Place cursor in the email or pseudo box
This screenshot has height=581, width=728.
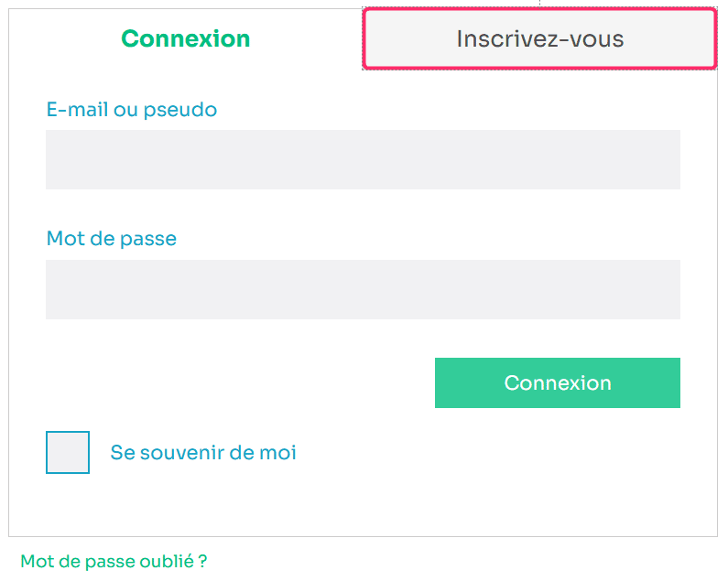click(363, 160)
